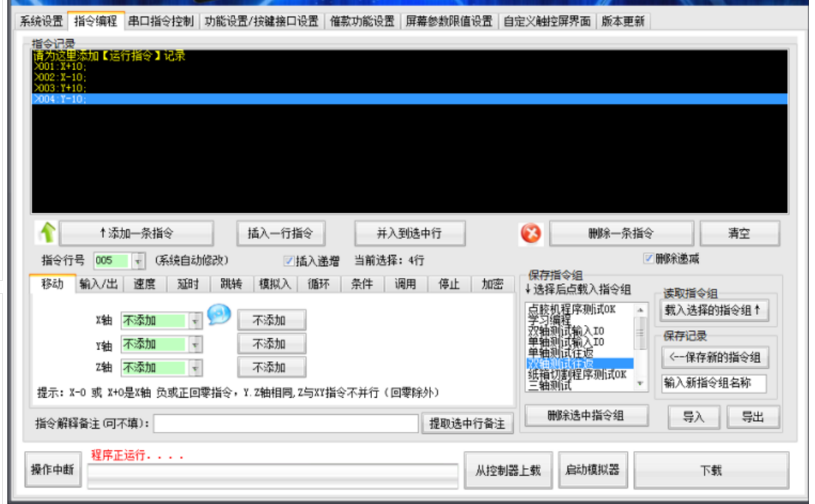Image resolution: width=815 pixels, height=504 pixels.
Task: Uncheck the 删除递减 checkbox
Action: [x=648, y=259]
